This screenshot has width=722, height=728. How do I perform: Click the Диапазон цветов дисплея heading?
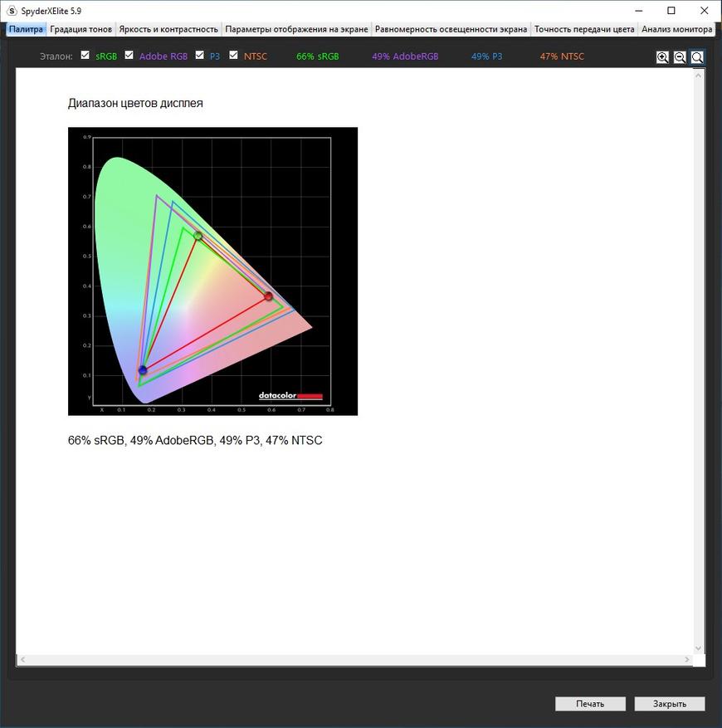pyautogui.click(x=135, y=103)
